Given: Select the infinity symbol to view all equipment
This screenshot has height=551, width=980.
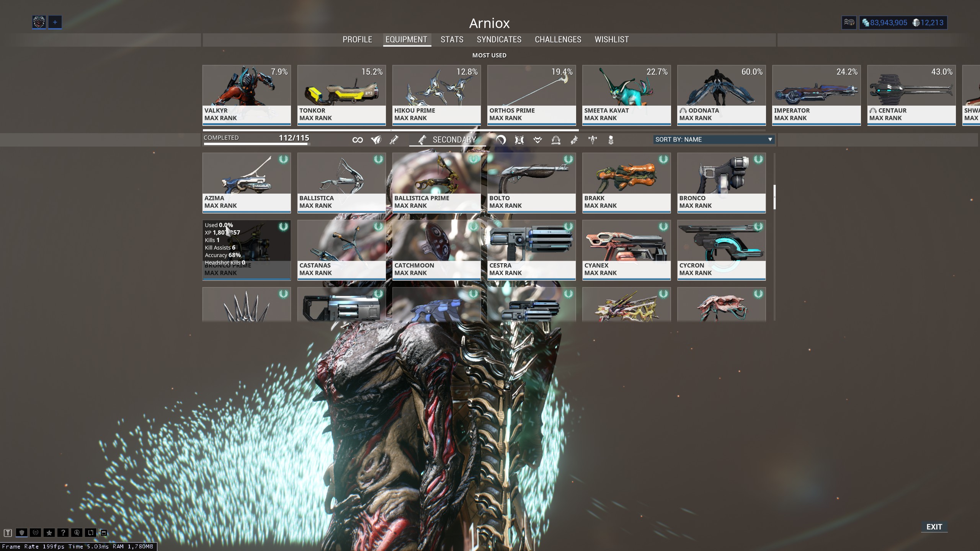Looking at the screenshot, I should pyautogui.click(x=358, y=140).
